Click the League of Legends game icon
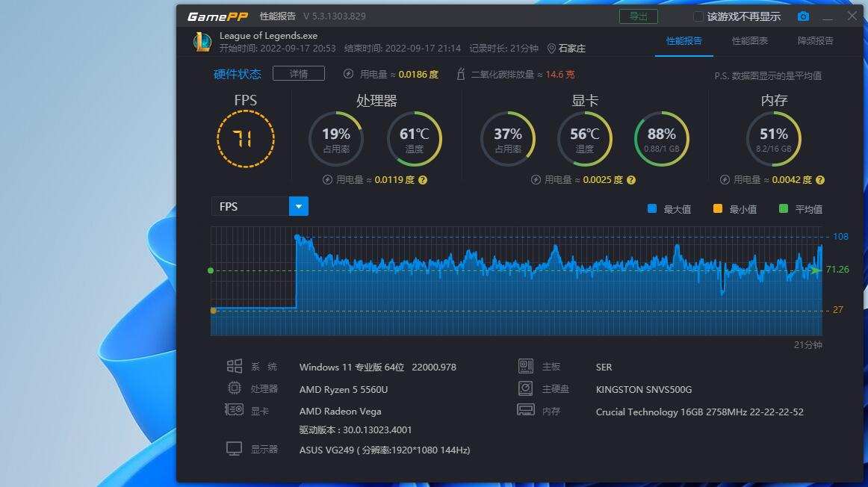Viewport: 868px width, 487px height. 202,42
